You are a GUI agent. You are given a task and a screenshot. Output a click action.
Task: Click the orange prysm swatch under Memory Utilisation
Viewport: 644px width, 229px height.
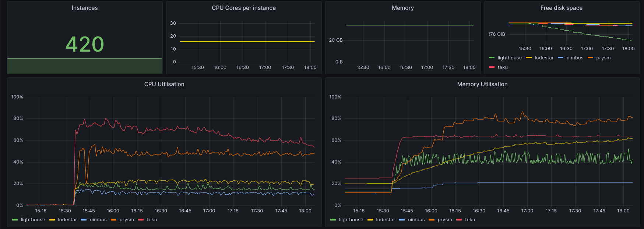point(432,220)
